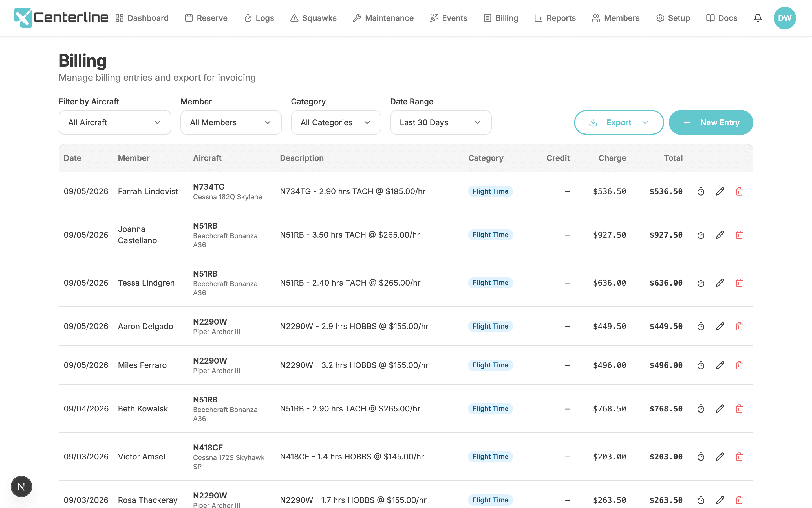Click the timer icon in Beth Kowalski row
The height and width of the screenshot is (508, 812).
(701, 409)
